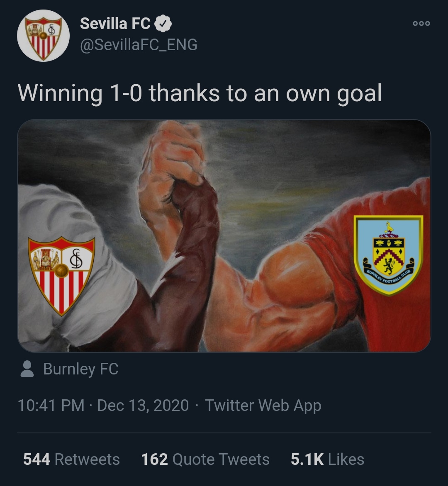Open the tagged Burnley FC profile
The height and width of the screenshot is (486, 448).
(x=80, y=369)
